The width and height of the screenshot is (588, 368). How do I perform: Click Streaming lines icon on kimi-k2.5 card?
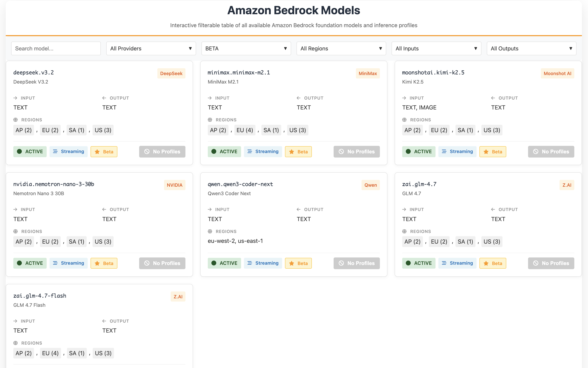pos(444,151)
